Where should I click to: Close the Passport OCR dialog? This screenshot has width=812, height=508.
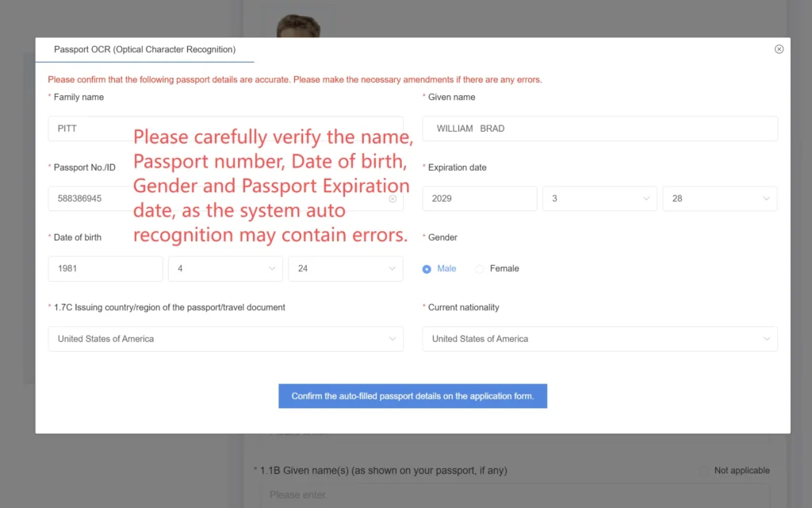click(x=779, y=49)
